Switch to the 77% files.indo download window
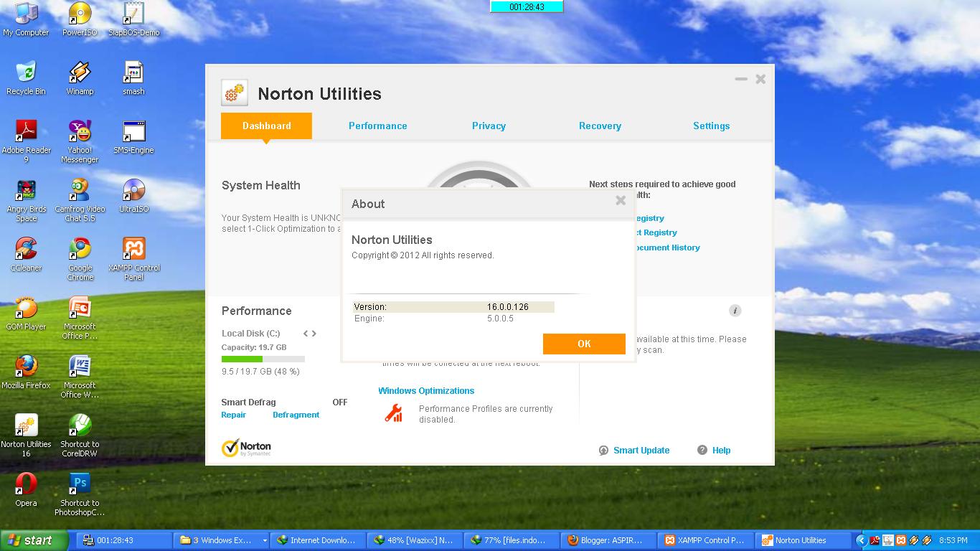This screenshot has width=980, height=551. [512, 540]
